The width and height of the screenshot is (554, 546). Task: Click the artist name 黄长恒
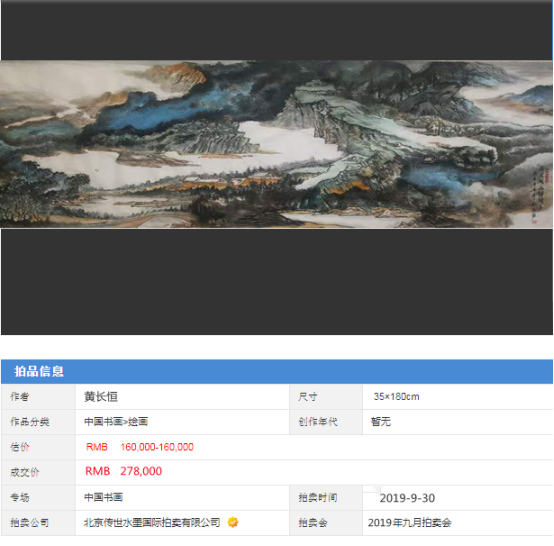pyautogui.click(x=101, y=397)
